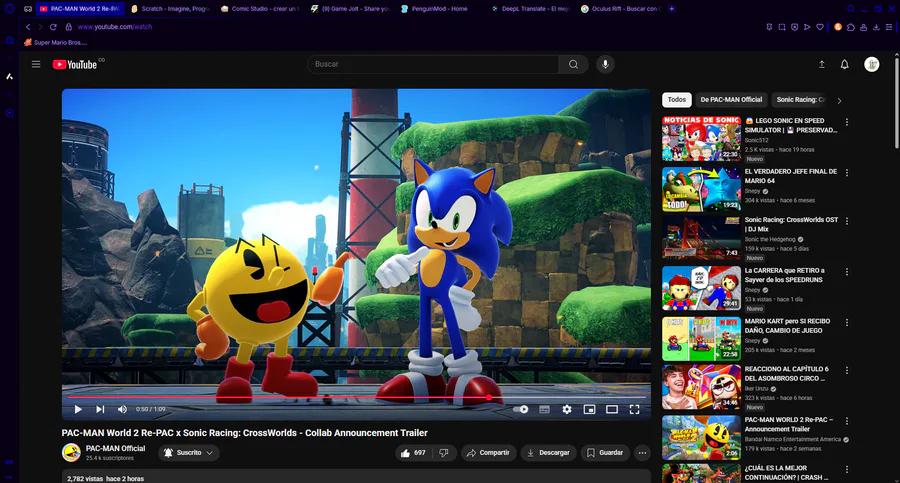Image resolution: width=900 pixels, height=483 pixels.
Task: Switch to the Scratch browser tab
Action: pos(170,9)
